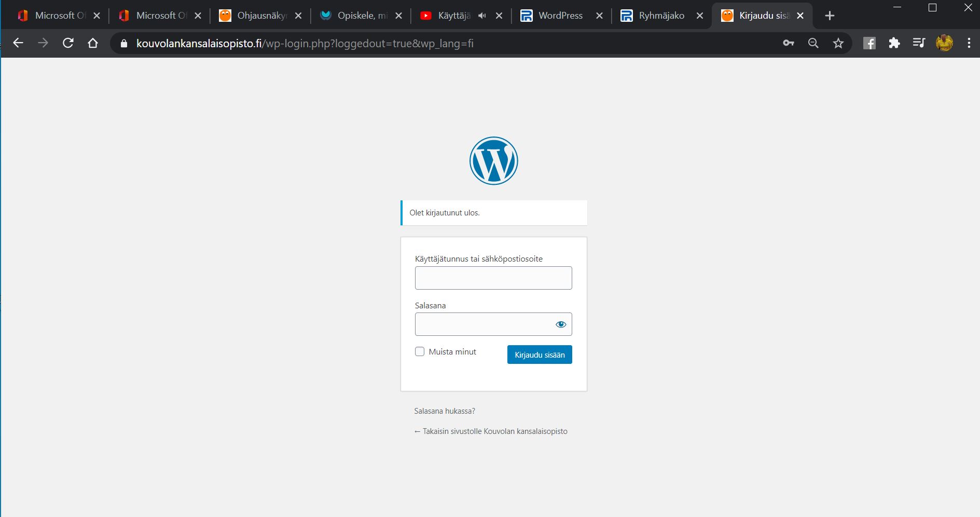This screenshot has width=980, height=517.
Task: Check the Muista minut checkbox
Action: 420,351
